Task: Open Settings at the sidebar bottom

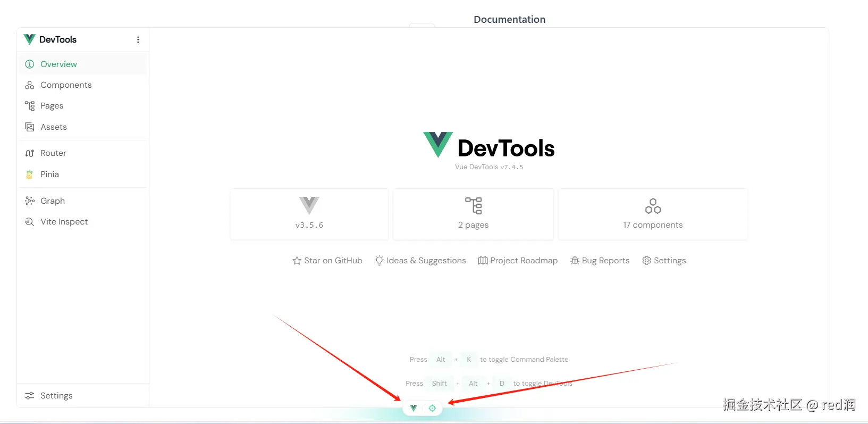Action: click(x=83, y=396)
